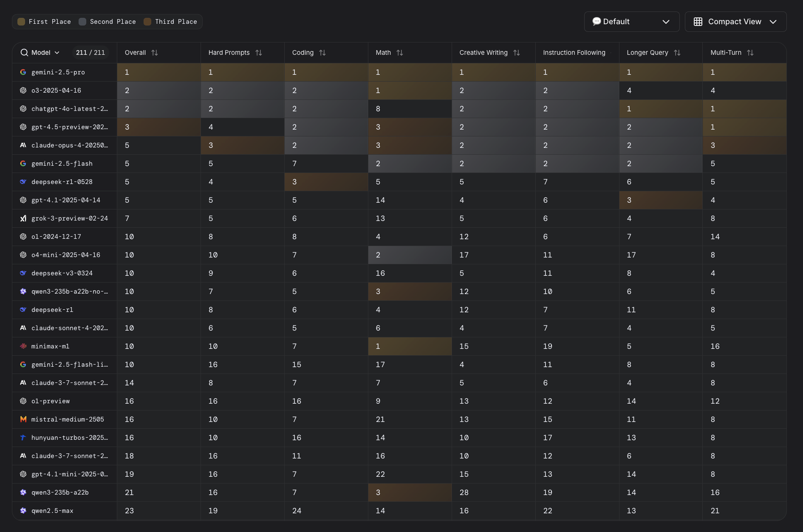Click the sort arrows icon for Overall
Viewport: 803px width, 532px height.
[155, 53]
